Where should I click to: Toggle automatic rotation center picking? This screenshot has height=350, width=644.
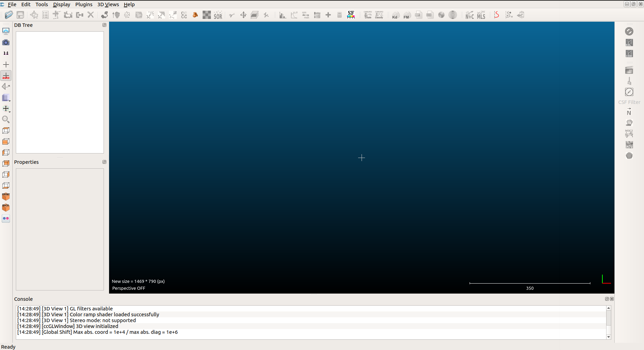pyautogui.click(x=6, y=75)
